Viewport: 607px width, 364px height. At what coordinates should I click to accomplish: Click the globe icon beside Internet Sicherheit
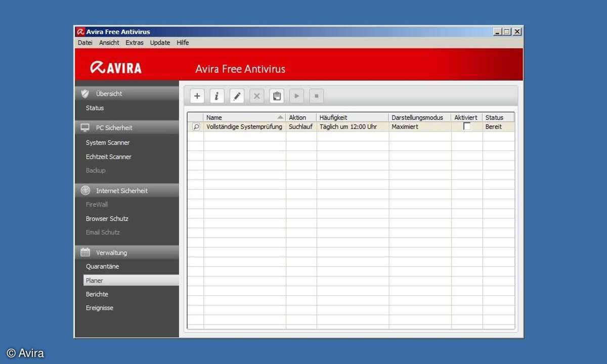coord(85,191)
